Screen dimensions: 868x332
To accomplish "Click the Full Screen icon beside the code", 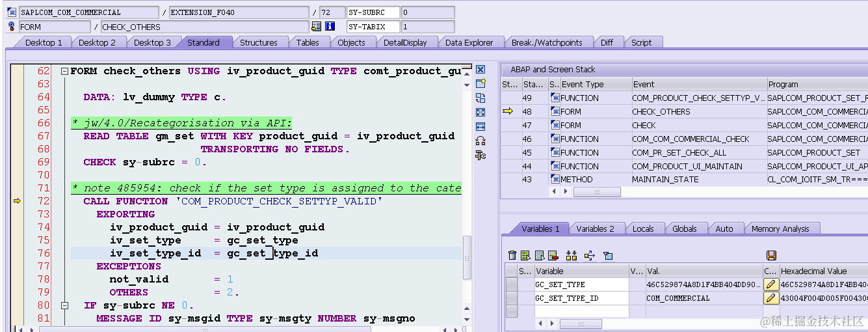I will coord(480,112).
